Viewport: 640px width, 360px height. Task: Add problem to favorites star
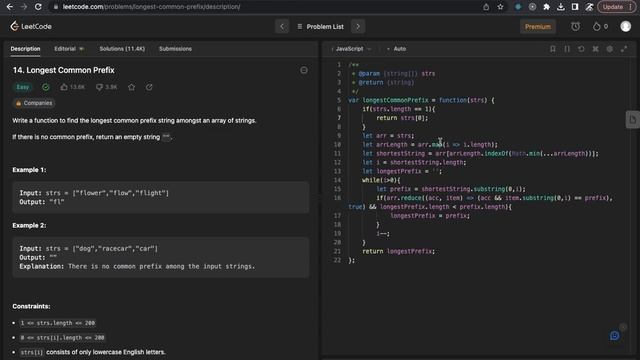131,87
